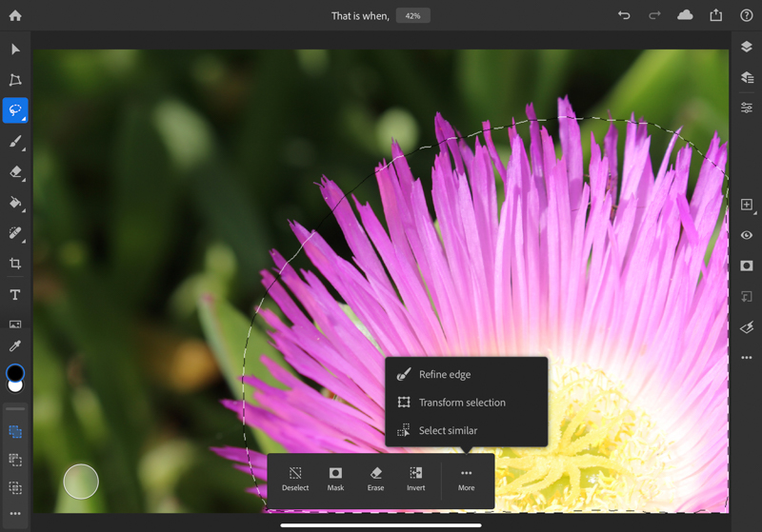
Task: Toggle layer visibility eye icon
Action: click(x=747, y=235)
